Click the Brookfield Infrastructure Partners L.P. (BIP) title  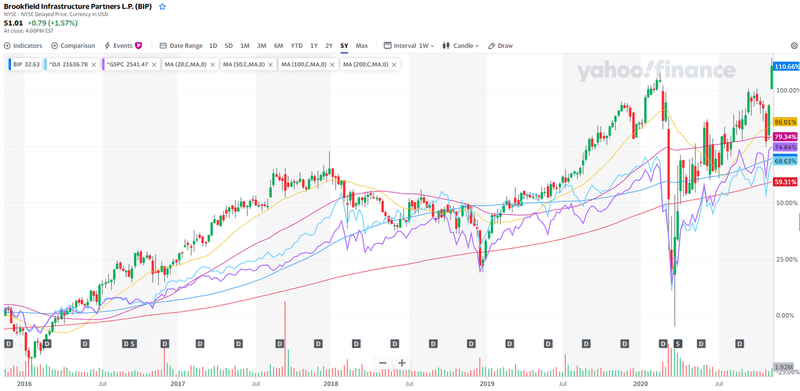tap(78, 7)
